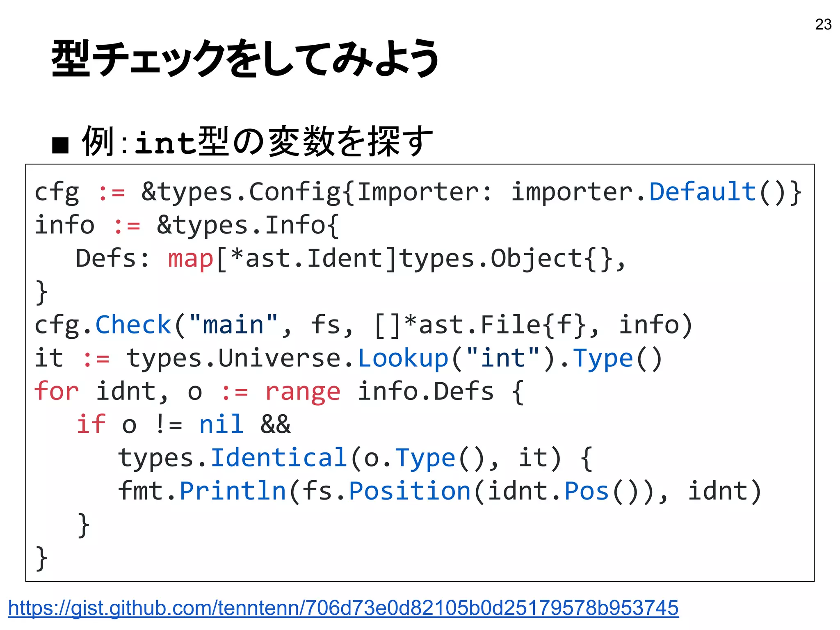Click the slide title 型チェックをしてみよう
This screenshot has width=840, height=630.
(x=246, y=58)
